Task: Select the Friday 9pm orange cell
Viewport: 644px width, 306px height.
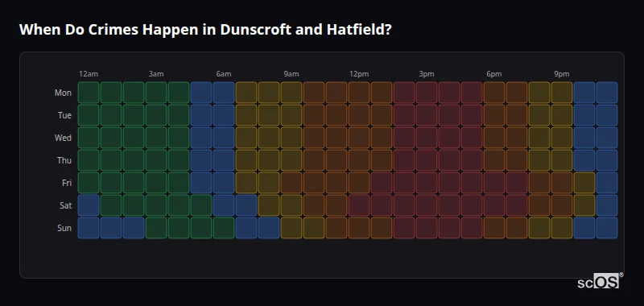Action: click(x=562, y=183)
